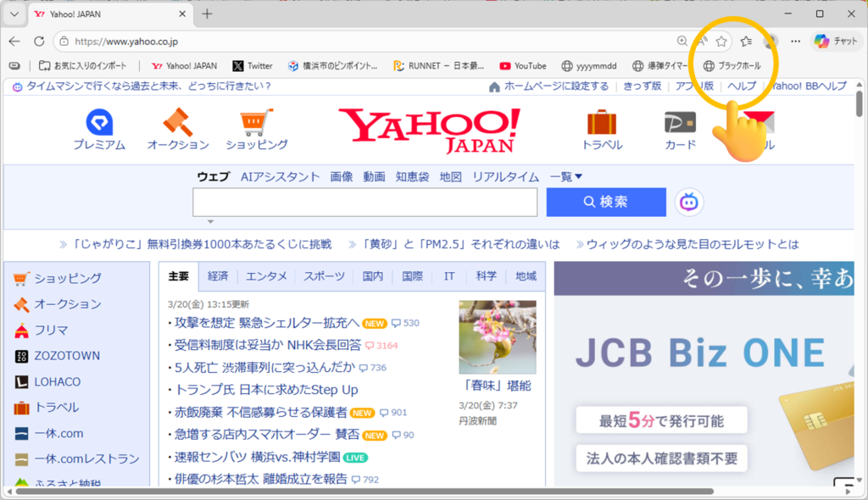This screenshot has width=868, height=500.
Task: Click the Travel suitcase icon
Action: (x=602, y=123)
